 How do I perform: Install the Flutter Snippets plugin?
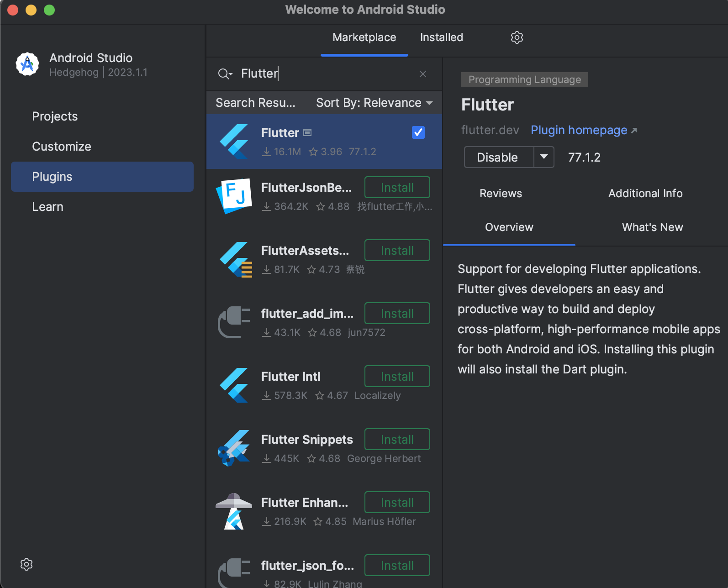pyautogui.click(x=397, y=439)
